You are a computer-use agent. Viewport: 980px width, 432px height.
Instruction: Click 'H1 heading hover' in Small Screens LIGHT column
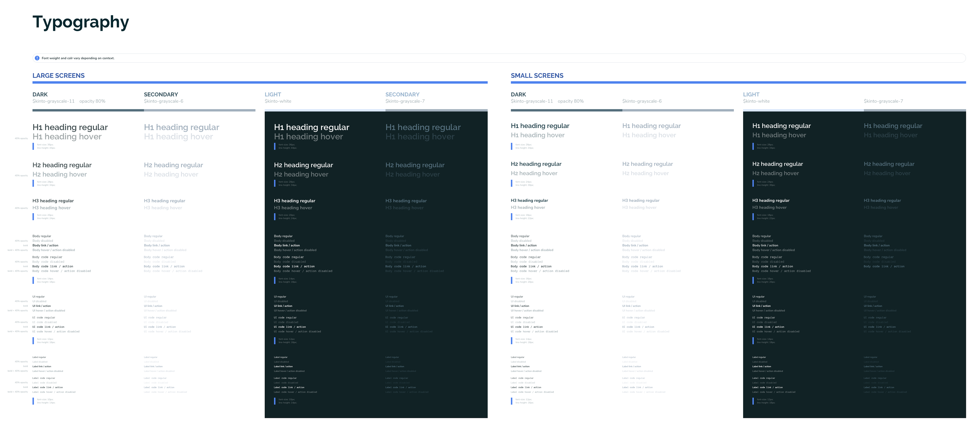pos(779,135)
